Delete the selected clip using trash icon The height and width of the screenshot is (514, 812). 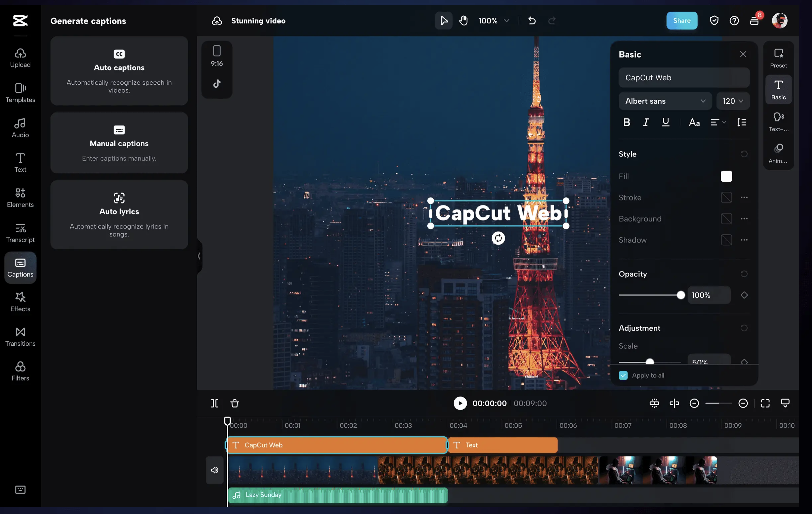235,403
